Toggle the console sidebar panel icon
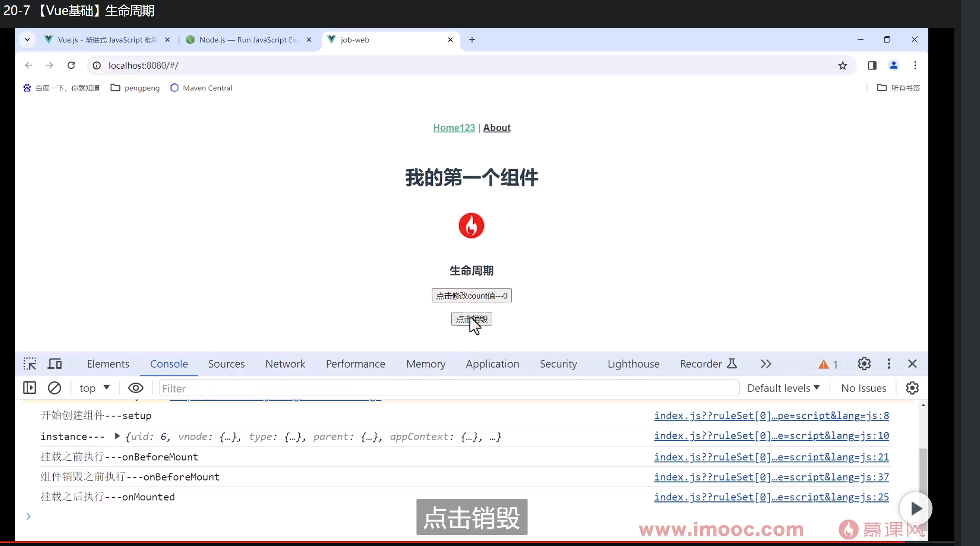Screen dimensions: 980x546 [29, 388]
